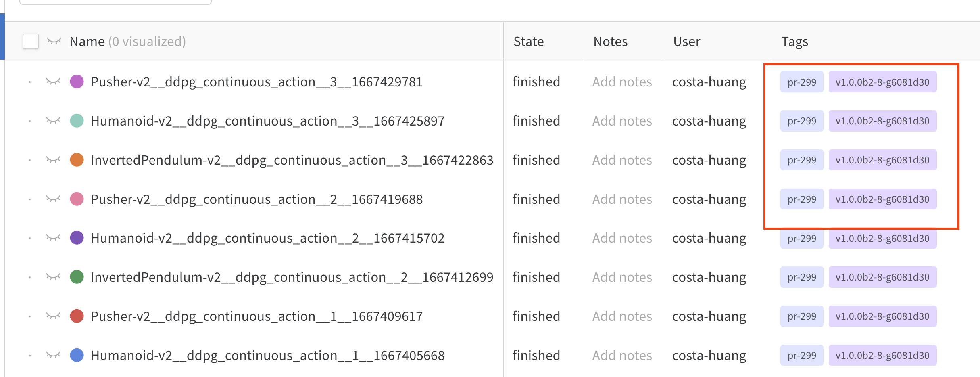Toggle visibility of all runs in header
Viewport: 980px width, 377px height.
54,41
